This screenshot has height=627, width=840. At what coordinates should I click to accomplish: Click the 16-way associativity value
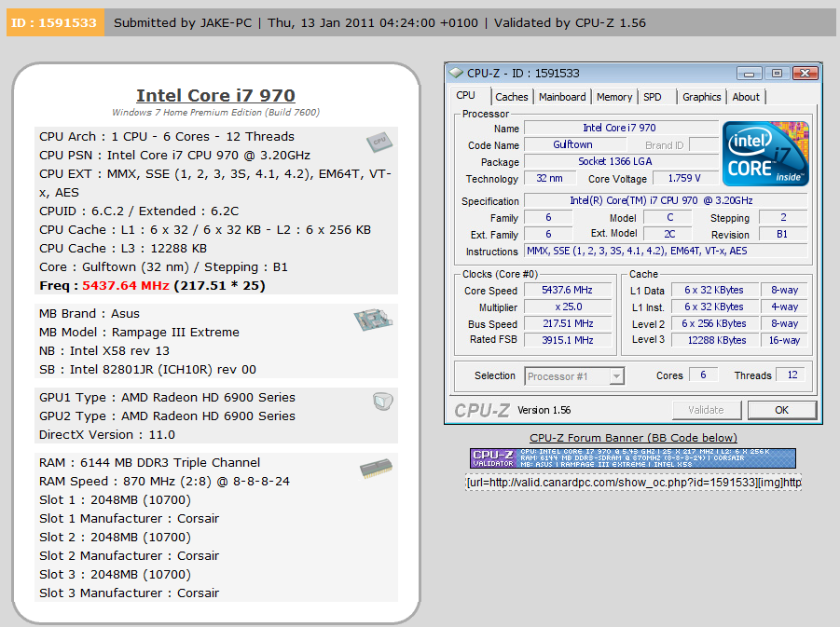point(784,340)
